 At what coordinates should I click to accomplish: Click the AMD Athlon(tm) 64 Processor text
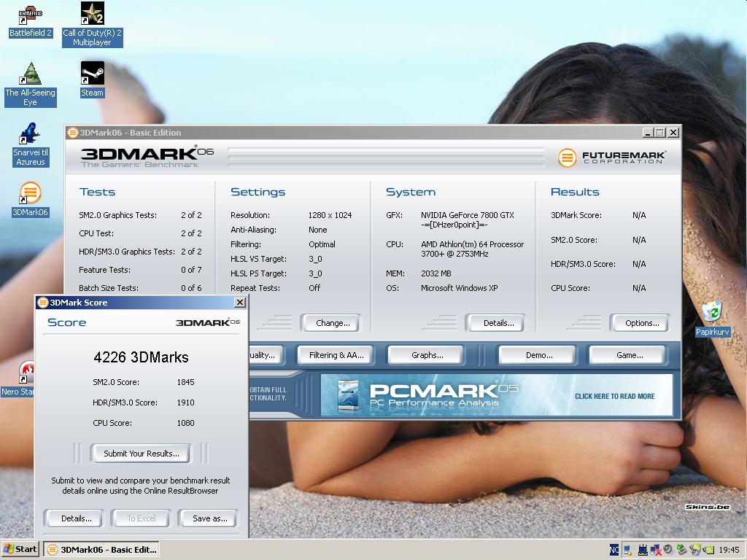472,244
